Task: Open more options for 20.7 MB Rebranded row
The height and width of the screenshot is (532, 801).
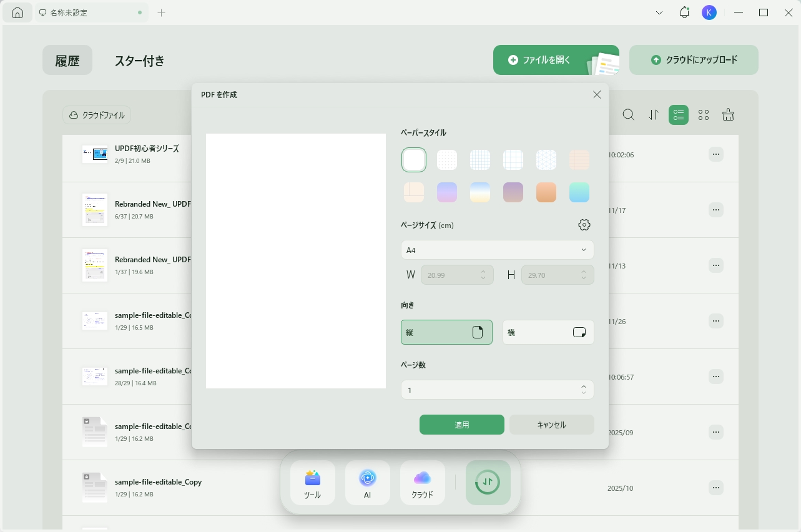Action: coord(716,210)
